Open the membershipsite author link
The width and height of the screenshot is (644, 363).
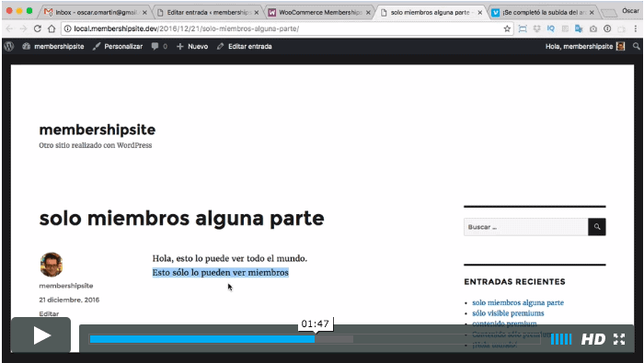(x=66, y=286)
